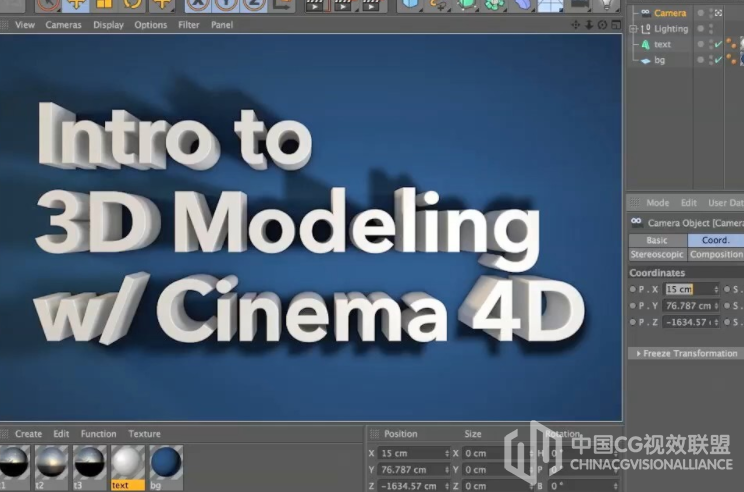Viewport: 744px width, 492px height.
Task: Toggle the P . Z keyframe dot
Action: (x=632, y=322)
